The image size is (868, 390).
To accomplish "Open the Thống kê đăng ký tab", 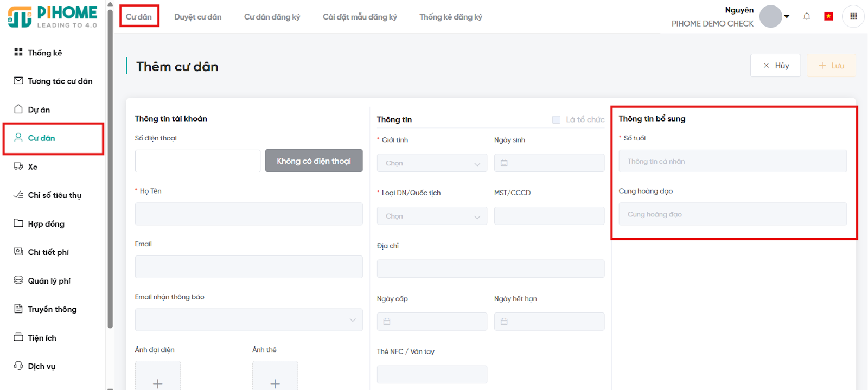I will 450,17.
